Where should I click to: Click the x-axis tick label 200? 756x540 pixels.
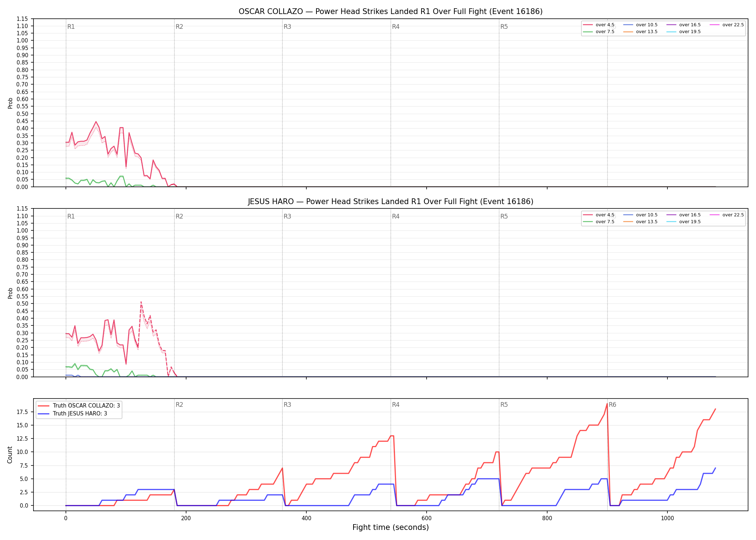pos(186,518)
